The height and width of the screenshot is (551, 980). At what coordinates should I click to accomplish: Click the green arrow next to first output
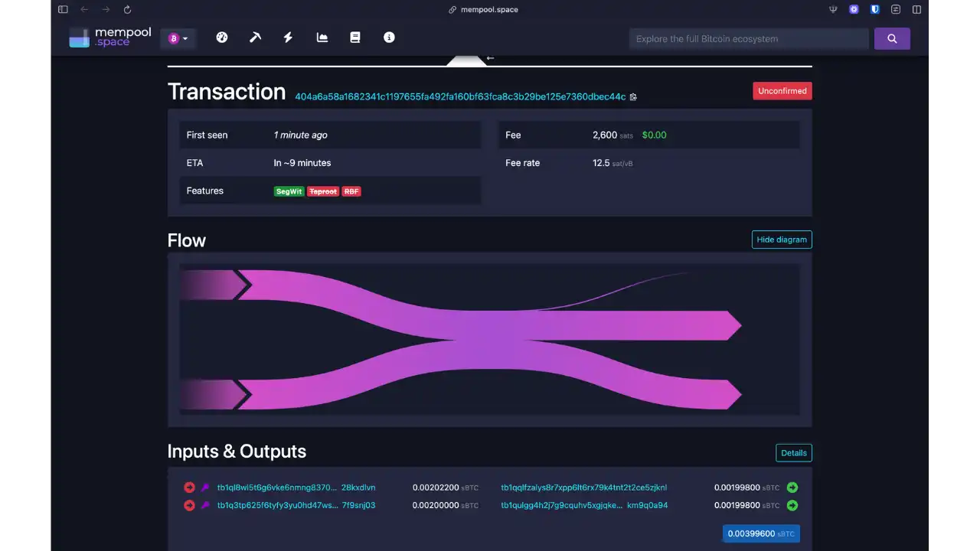tap(792, 487)
